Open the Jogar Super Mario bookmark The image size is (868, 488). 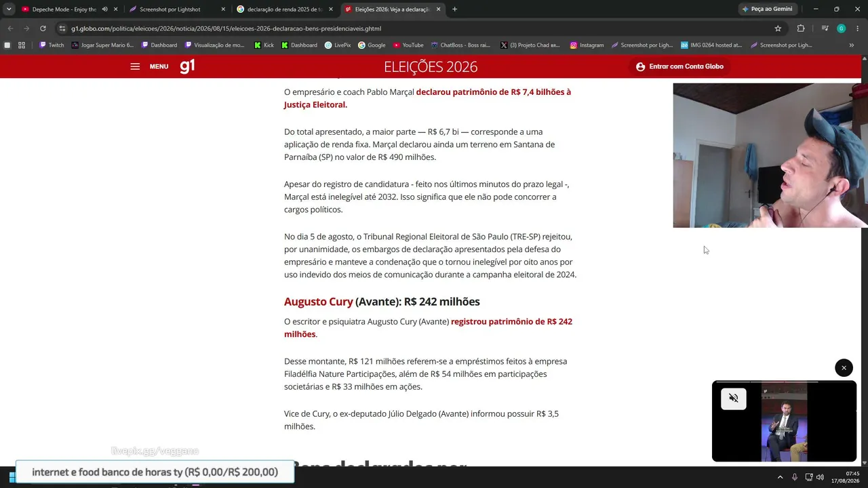click(102, 45)
